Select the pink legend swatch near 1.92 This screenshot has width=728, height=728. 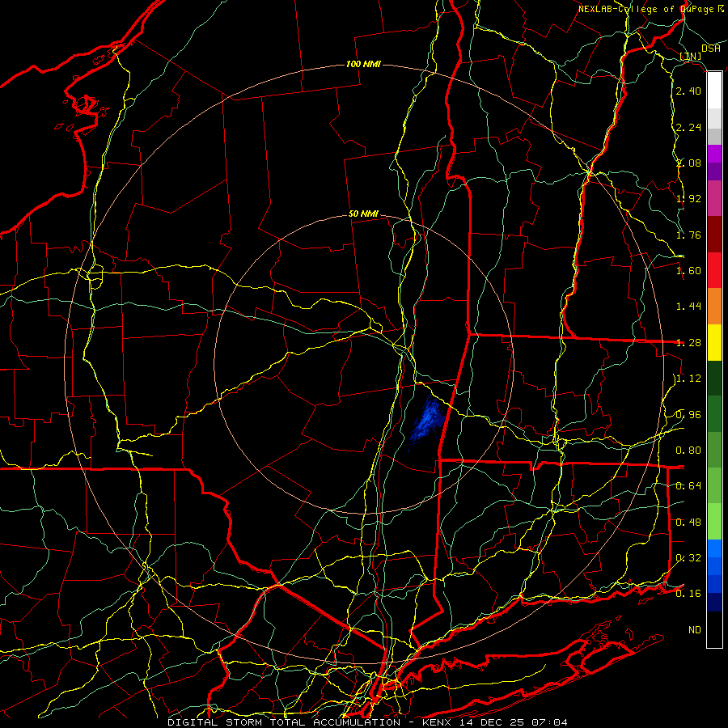[714, 199]
